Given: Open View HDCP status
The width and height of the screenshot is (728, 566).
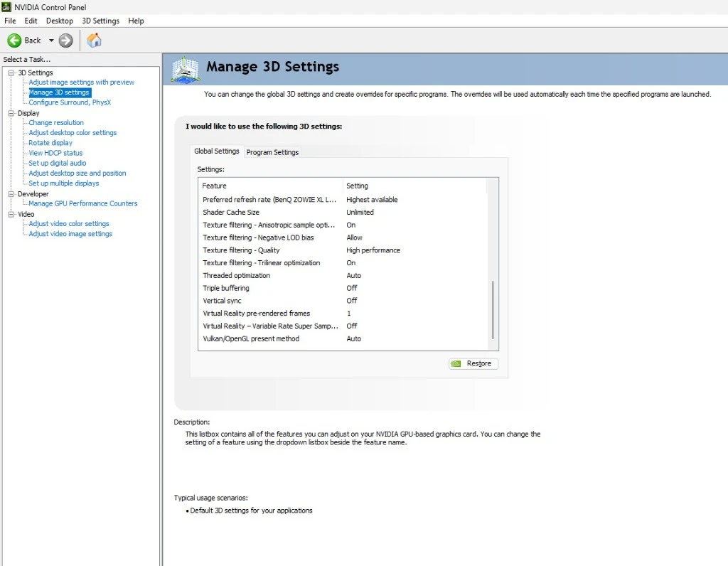Looking at the screenshot, I should pos(55,153).
